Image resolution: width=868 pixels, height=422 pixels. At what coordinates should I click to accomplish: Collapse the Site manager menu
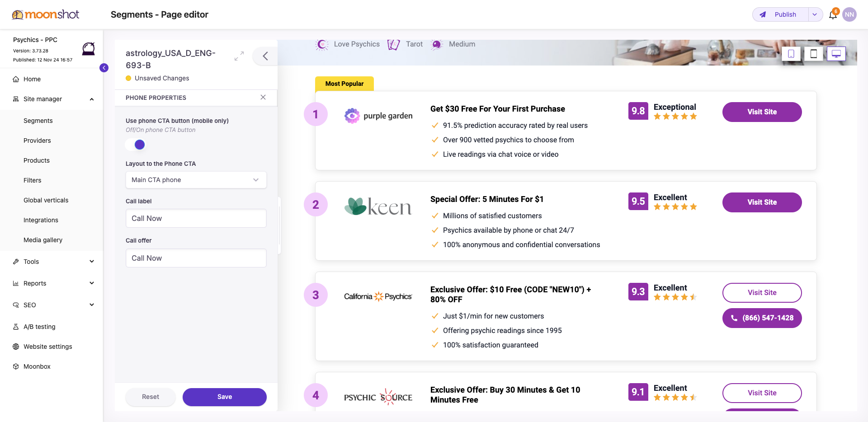tap(92, 99)
